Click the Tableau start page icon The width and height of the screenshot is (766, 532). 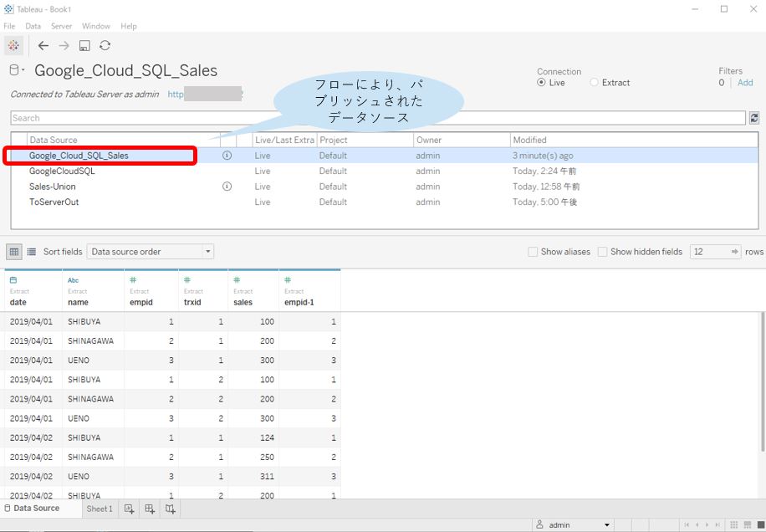point(13,45)
